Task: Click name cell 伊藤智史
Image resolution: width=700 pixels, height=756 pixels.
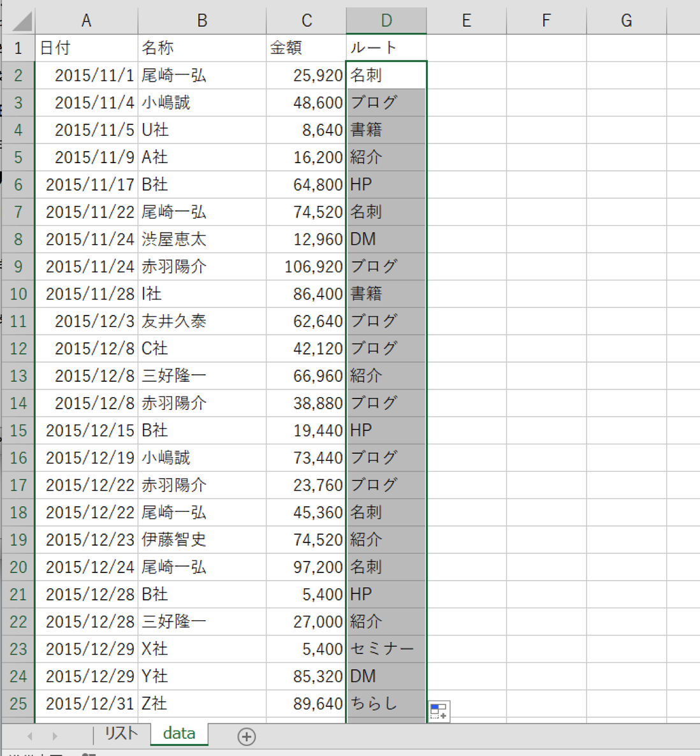Action: pyautogui.click(x=202, y=540)
